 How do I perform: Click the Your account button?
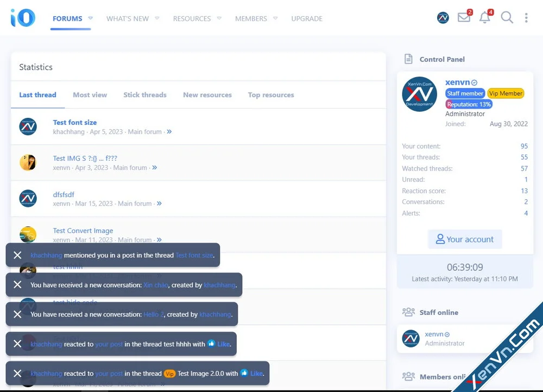465,239
